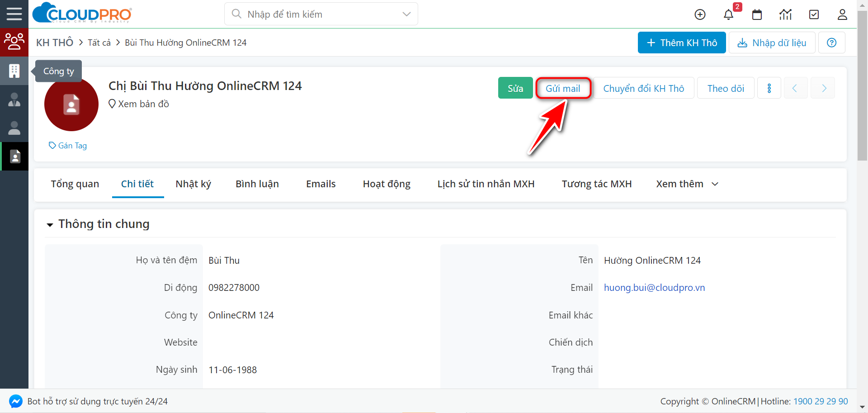Click Chuyển đổi KH Thô button
Screen dimensions: 868x413
click(x=644, y=88)
